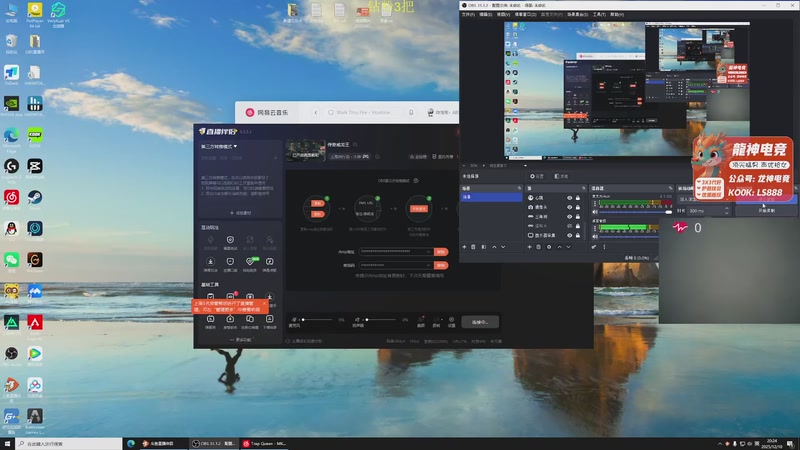Open the basic tool with red notification badge

pyautogui.click(x=230, y=297)
